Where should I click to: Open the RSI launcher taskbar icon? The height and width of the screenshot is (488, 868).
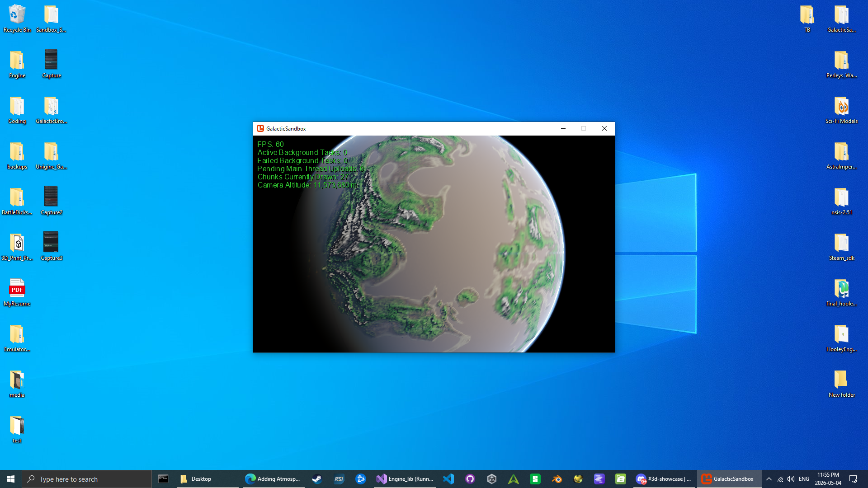click(339, 479)
